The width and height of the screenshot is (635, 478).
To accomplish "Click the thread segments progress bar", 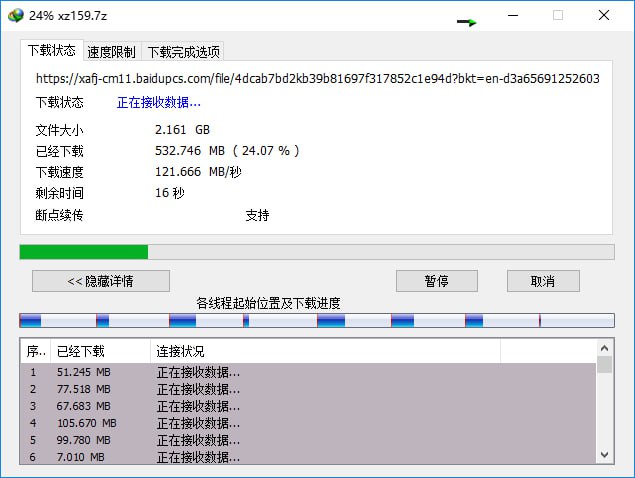I will pyautogui.click(x=317, y=320).
